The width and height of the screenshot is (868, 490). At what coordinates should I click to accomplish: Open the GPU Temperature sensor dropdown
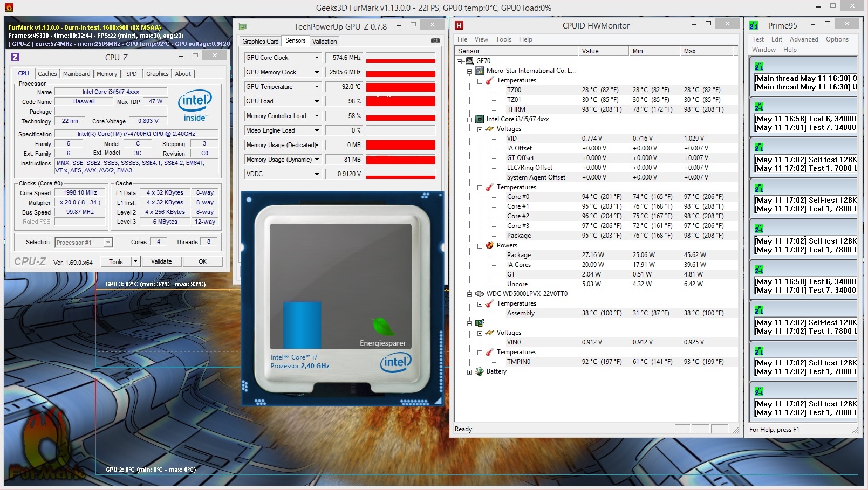point(317,87)
